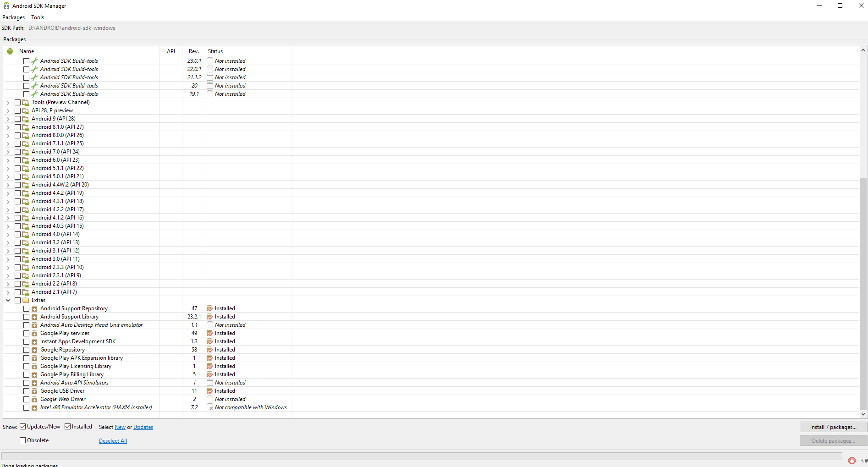Click the Install 7 packages button
Viewport: 868px width, 467px height.
click(833, 427)
